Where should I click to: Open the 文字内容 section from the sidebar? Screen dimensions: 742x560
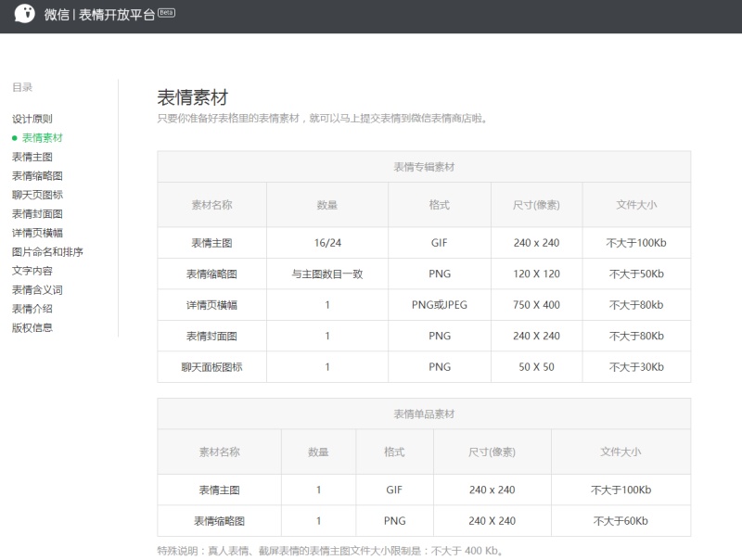[33, 271]
